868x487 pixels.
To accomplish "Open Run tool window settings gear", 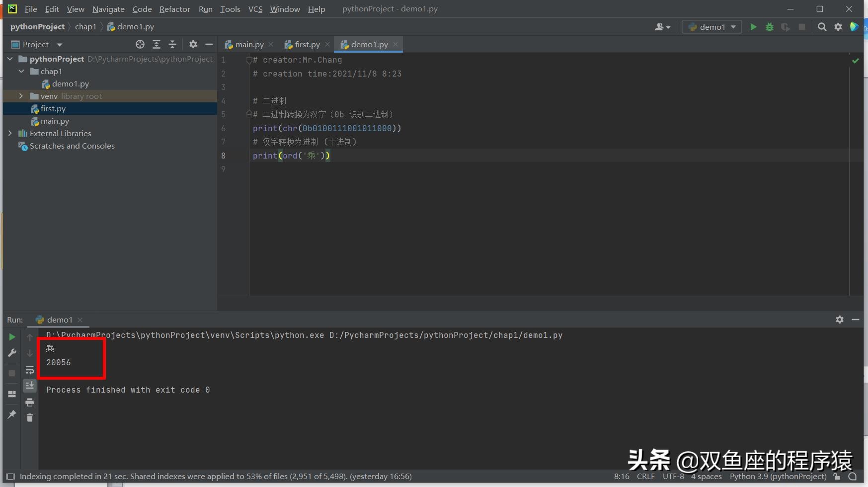I will click(840, 320).
